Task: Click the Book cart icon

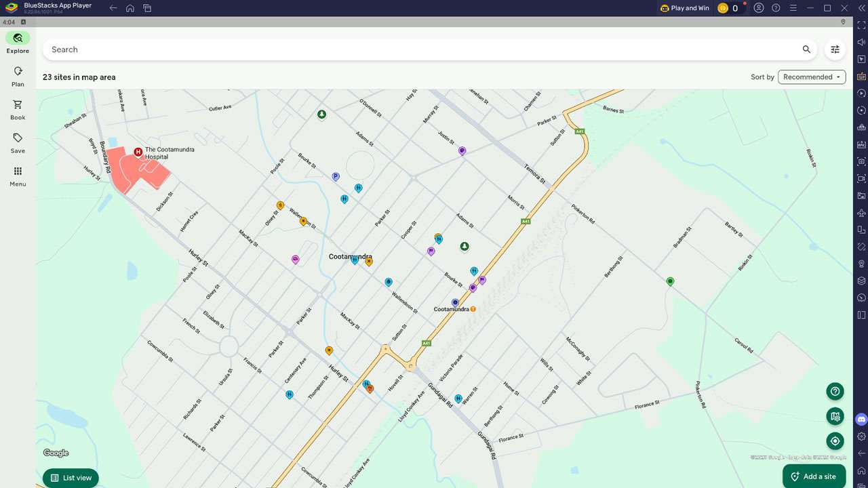Action: pos(18,105)
